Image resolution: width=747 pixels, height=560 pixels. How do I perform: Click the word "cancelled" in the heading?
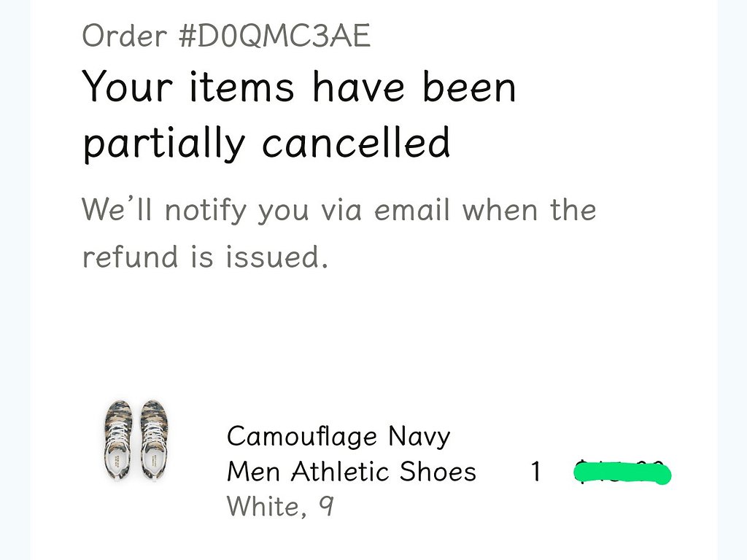(x=356, y=142)
